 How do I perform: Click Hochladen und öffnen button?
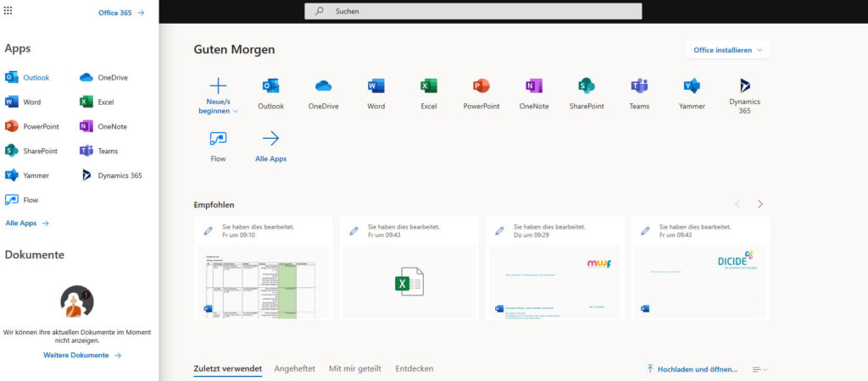tap(692, 369)
